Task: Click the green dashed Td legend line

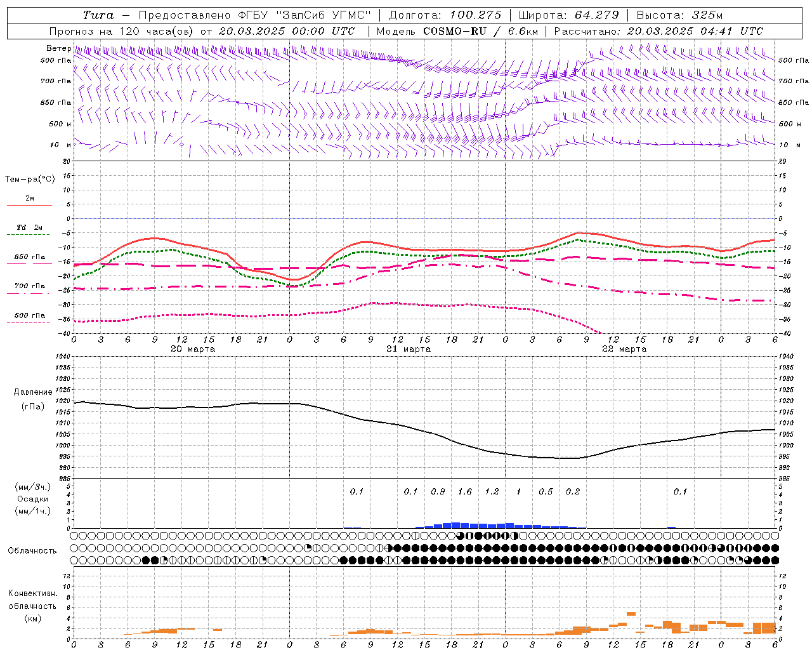Action: point(29,234)
